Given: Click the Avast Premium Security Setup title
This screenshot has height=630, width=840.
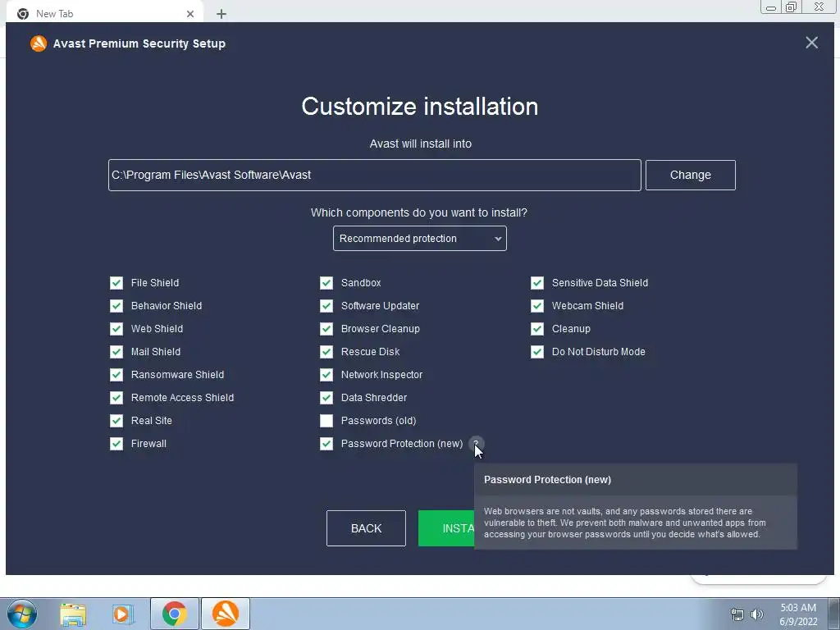Looking at the screenshot, I should click(x=139, y=43).
